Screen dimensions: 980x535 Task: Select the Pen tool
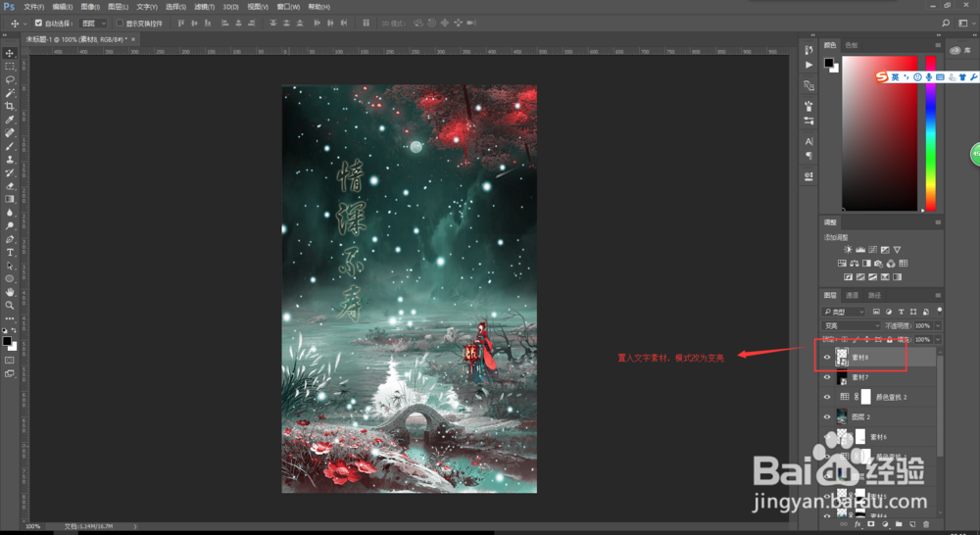pos(10,239)
